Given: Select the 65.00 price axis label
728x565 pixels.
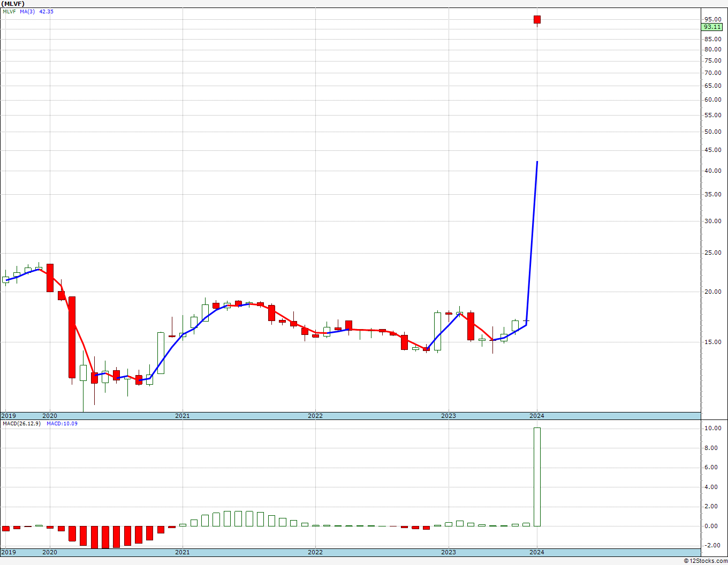Looking at the screenshot, I should 712,86.
